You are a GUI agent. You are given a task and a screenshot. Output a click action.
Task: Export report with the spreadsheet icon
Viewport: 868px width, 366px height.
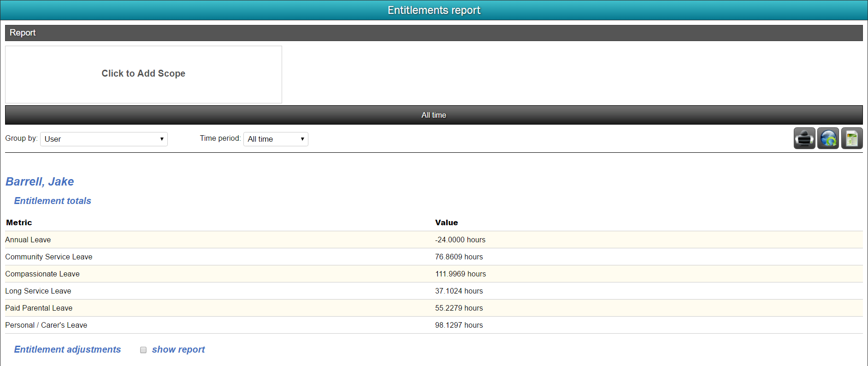click(852, 138)
